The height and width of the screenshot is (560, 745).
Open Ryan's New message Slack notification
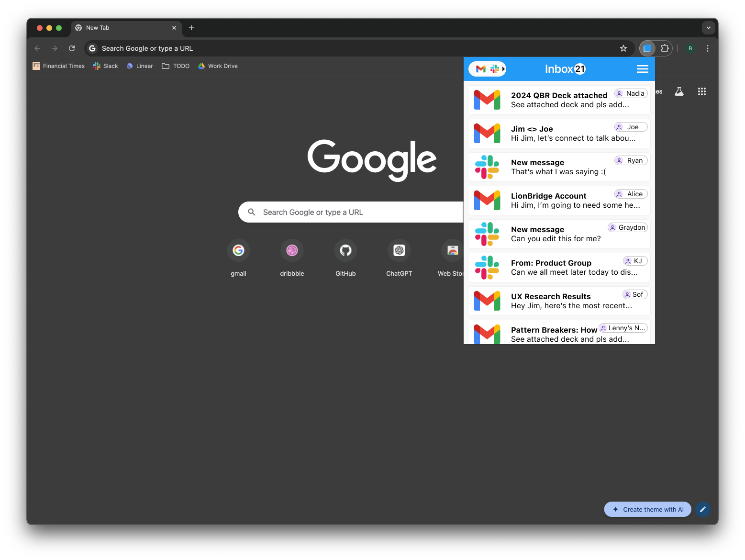click(x=559, y=167)
